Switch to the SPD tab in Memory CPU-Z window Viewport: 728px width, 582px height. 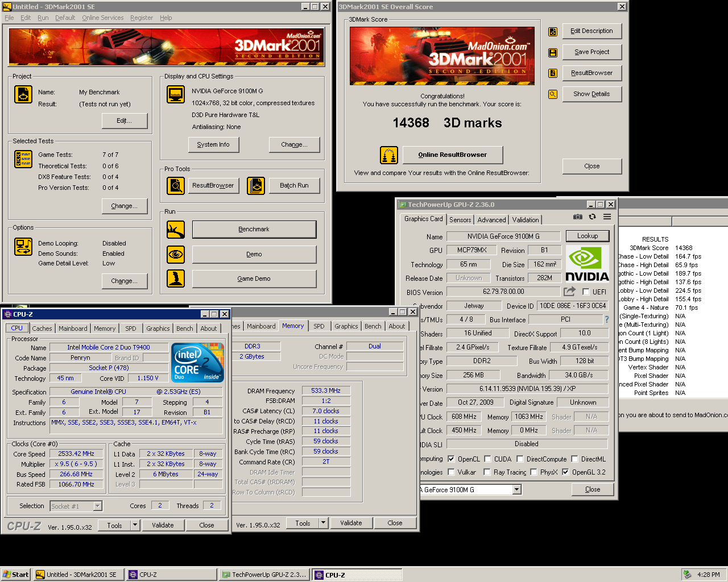pos(319,326)
